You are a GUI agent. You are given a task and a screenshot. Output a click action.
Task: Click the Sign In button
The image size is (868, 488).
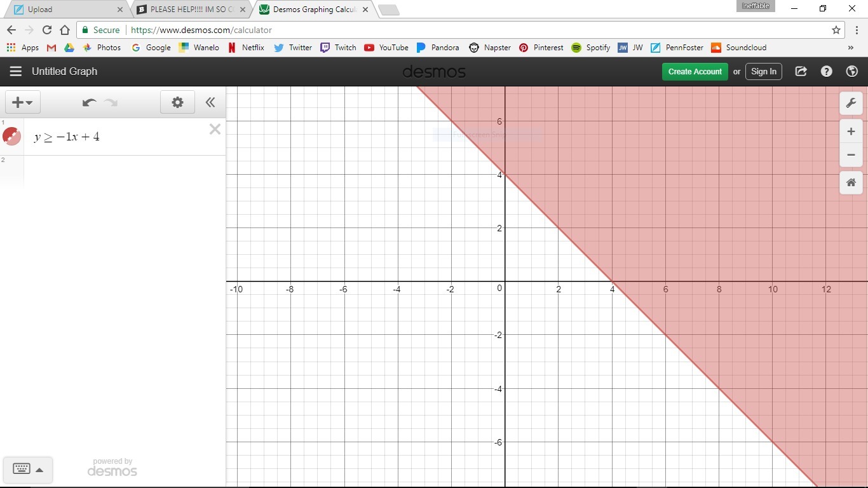(764, 72)
